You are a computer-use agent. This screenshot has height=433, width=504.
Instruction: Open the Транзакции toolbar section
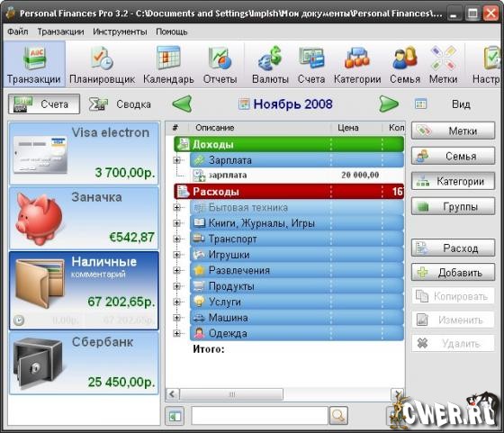pyautogui.click(x=34, y=64)
